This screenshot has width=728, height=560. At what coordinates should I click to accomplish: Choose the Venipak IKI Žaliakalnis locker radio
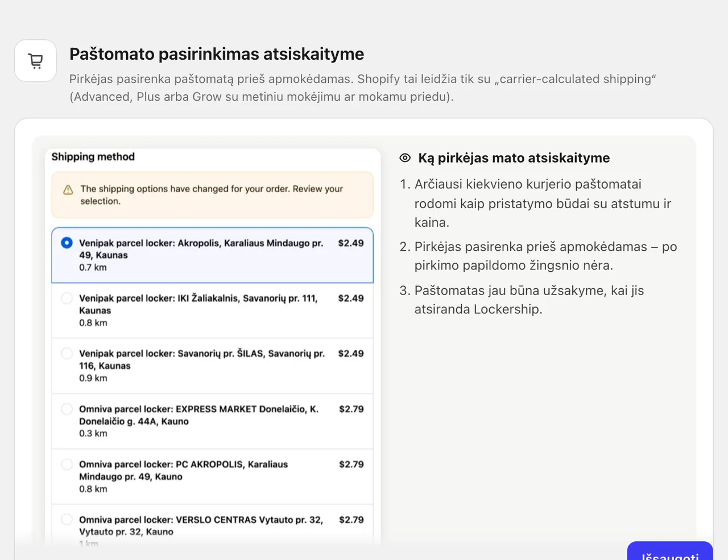[x=67, y=298]
